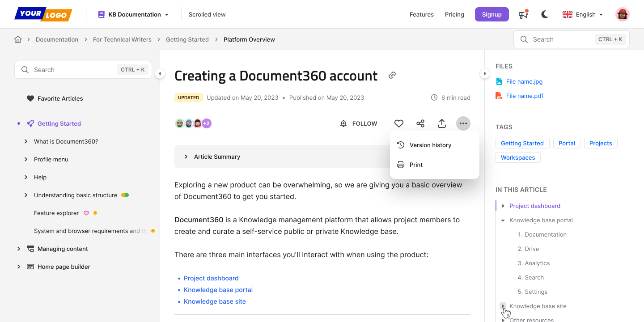Click the Projects tag
Image resolution: width=644 pixels, height=322 pixels.
(601, 143)
